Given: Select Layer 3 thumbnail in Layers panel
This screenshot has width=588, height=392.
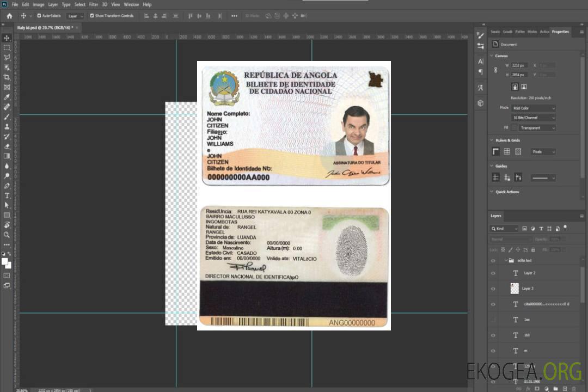Looking at the screenshot, I should (x=514, y=289).
